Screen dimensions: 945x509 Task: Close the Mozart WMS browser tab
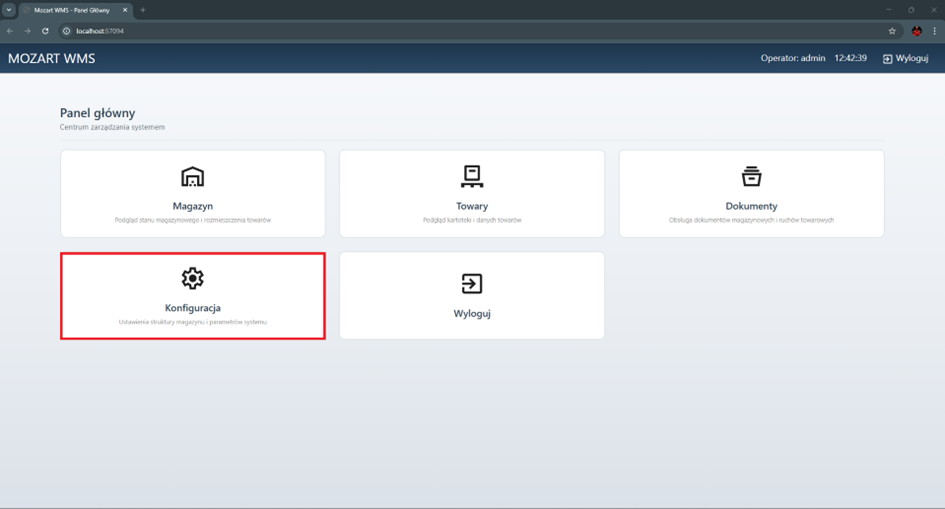(125, 10)
